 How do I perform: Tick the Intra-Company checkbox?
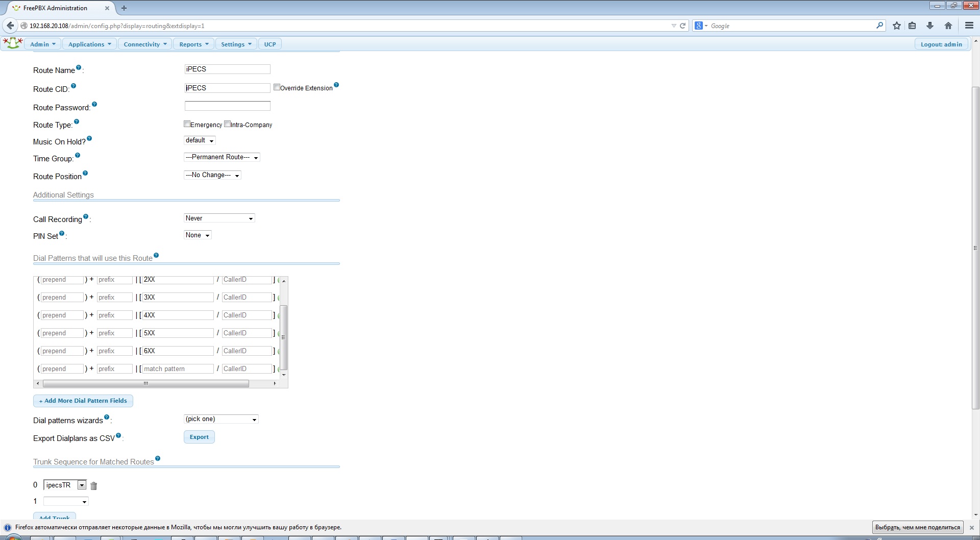[227, 124]
